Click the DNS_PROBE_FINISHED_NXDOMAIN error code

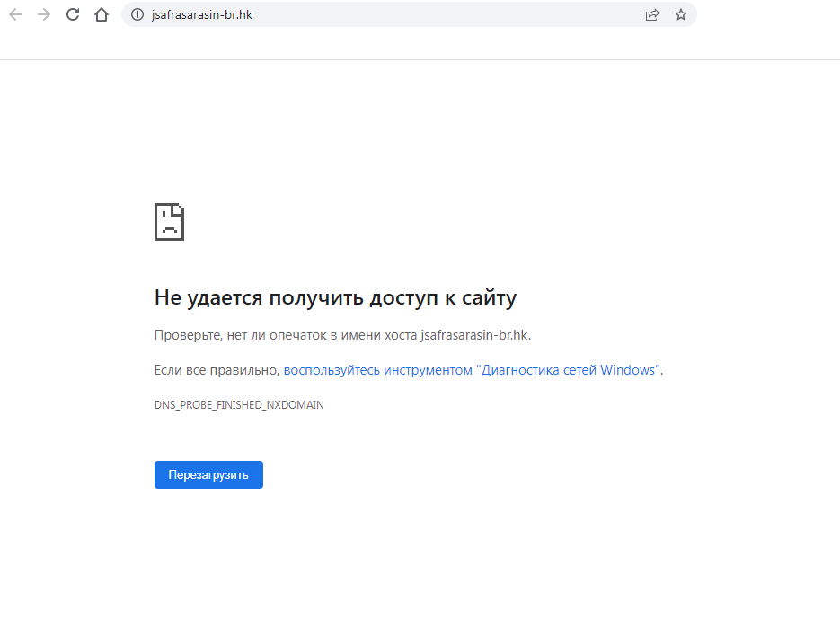coord(239,405)
